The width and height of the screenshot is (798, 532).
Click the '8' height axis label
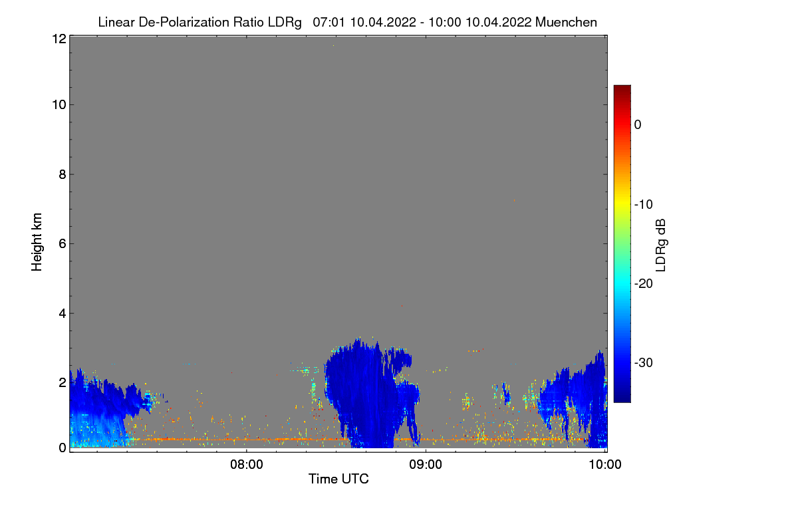[x=63, y=174]
